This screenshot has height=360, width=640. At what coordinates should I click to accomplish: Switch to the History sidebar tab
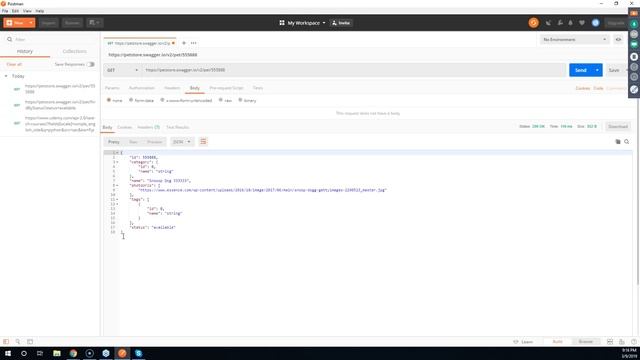(25, 51)
